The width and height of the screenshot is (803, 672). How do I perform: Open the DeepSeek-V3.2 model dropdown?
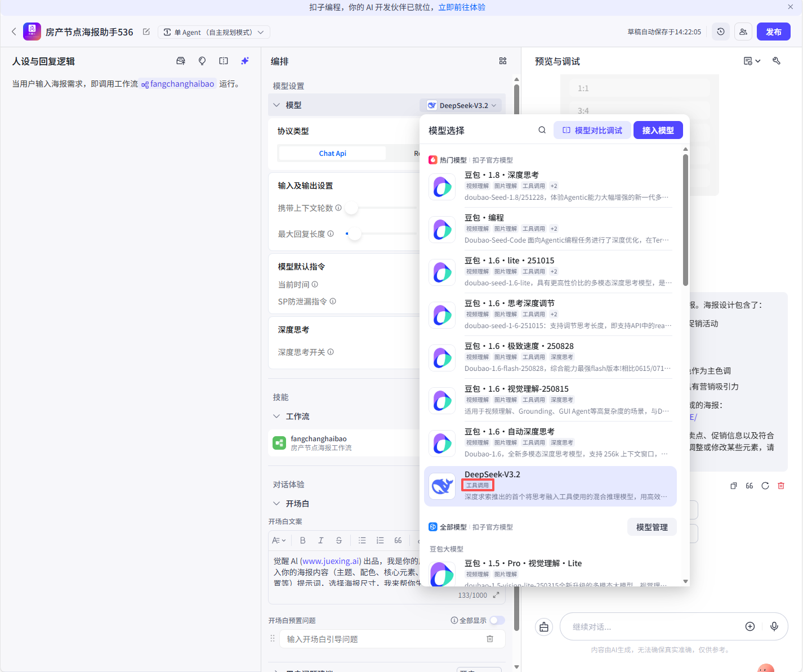pyautogui.click(x=461, y=105)
